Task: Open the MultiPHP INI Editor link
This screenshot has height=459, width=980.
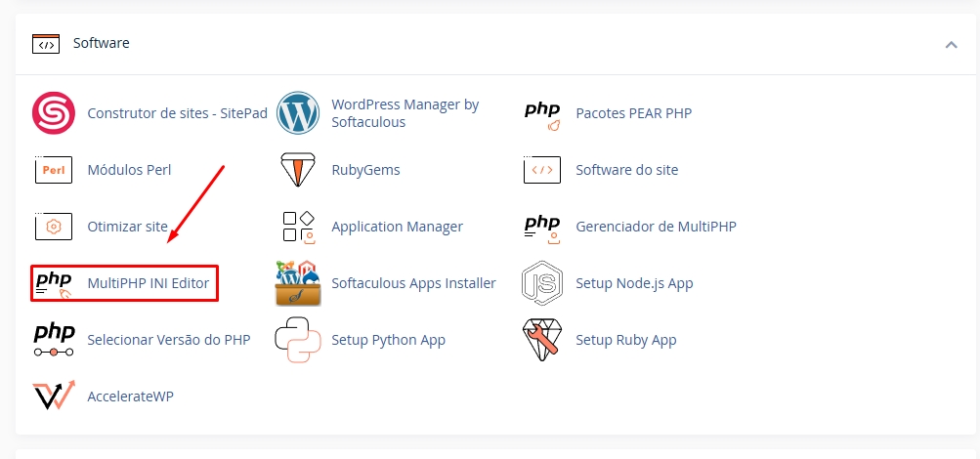Action: (x=149, y=283)
